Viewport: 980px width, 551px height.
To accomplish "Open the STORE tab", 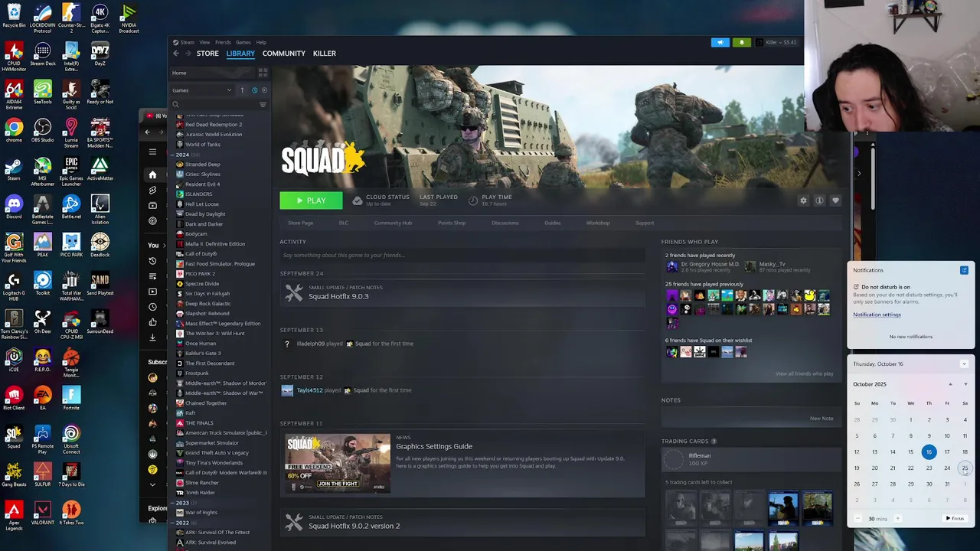I will pyautogui.click(x=207, y=54).
